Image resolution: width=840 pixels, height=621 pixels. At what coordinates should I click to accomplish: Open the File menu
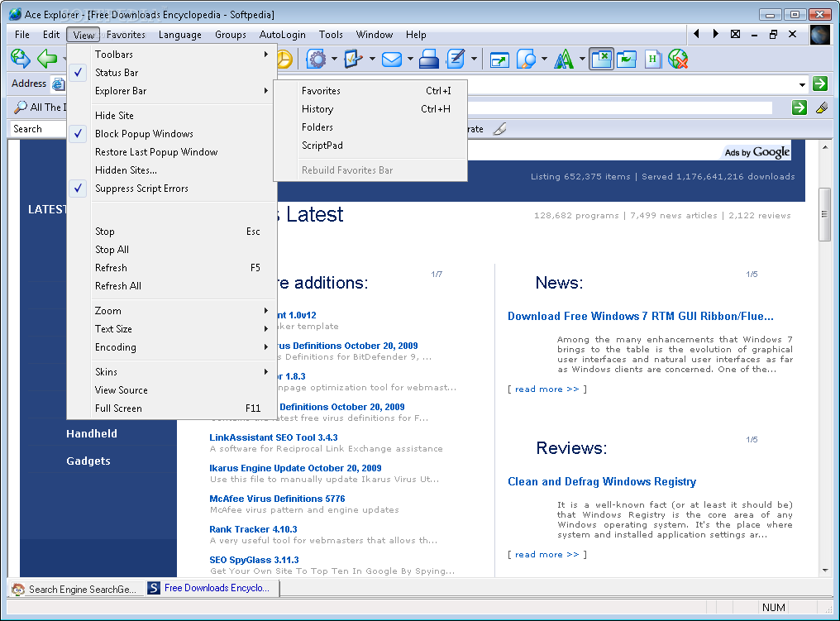click(22, 35)
